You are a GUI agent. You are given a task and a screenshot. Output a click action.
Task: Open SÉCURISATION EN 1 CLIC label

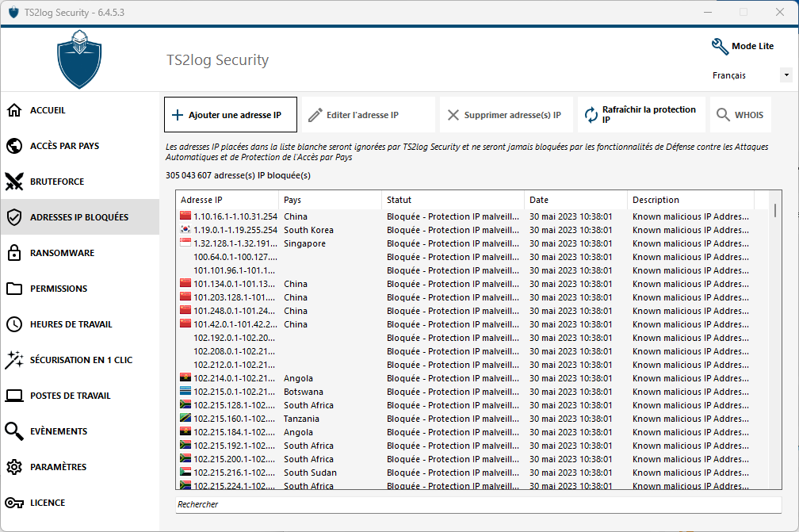(81, 360)
